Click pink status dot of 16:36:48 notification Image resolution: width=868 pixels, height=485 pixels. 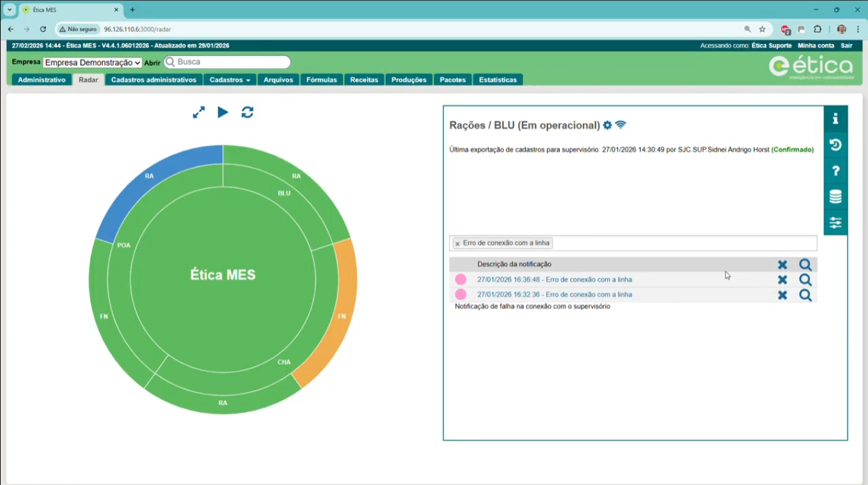(461, 280)
